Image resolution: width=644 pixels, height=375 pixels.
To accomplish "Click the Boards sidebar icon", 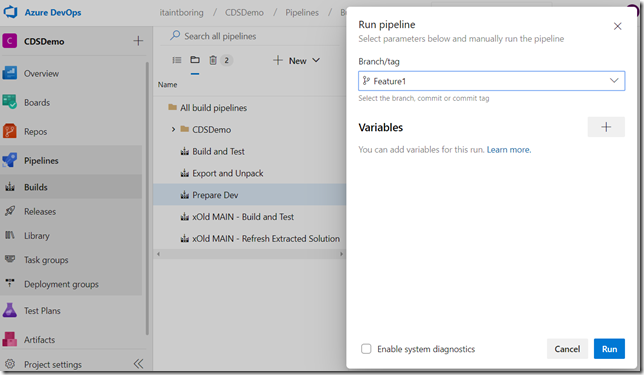I will [x=10, y=102].
